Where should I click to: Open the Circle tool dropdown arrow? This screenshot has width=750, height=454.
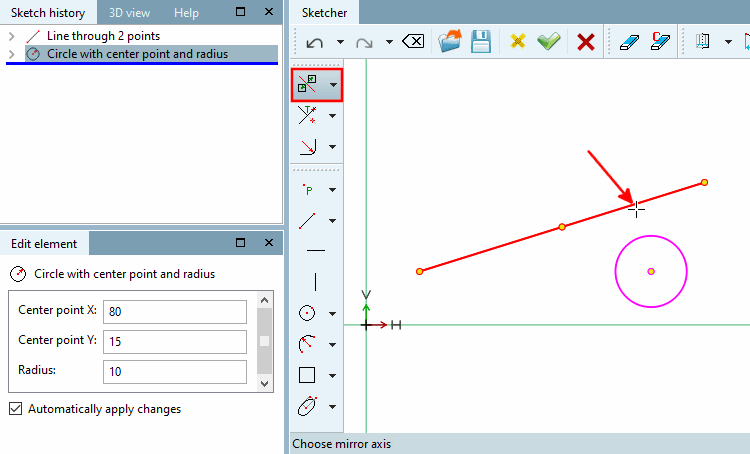332,314
